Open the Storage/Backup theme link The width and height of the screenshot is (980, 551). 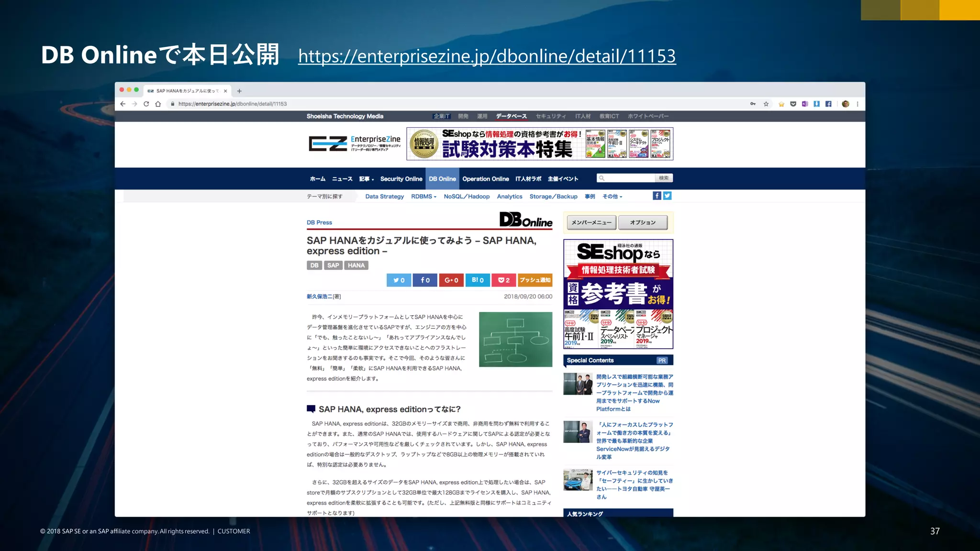[x=553, y=197]
